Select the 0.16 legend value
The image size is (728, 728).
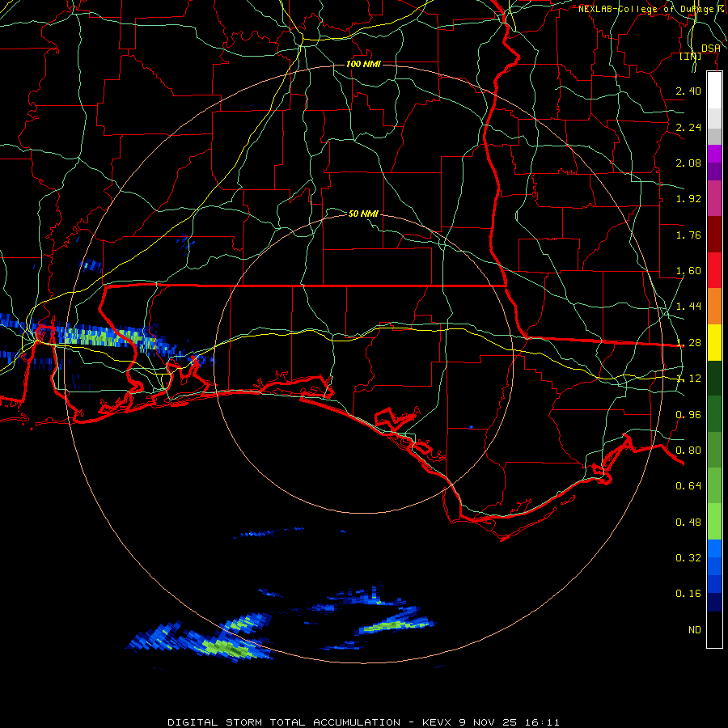click(x=688, y=594)
